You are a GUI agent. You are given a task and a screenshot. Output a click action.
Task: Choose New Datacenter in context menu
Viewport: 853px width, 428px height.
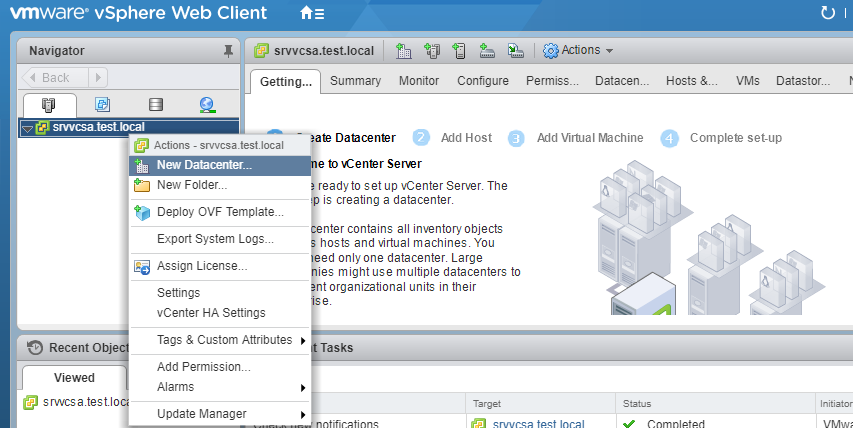(220, 165)
